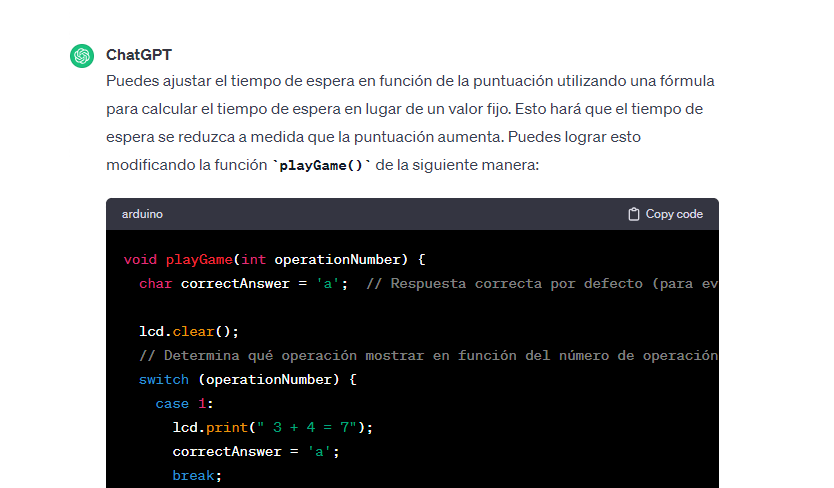Click the ChatGPT logo avatar
This screenshot has height=488, width=834.
(82, 56)
